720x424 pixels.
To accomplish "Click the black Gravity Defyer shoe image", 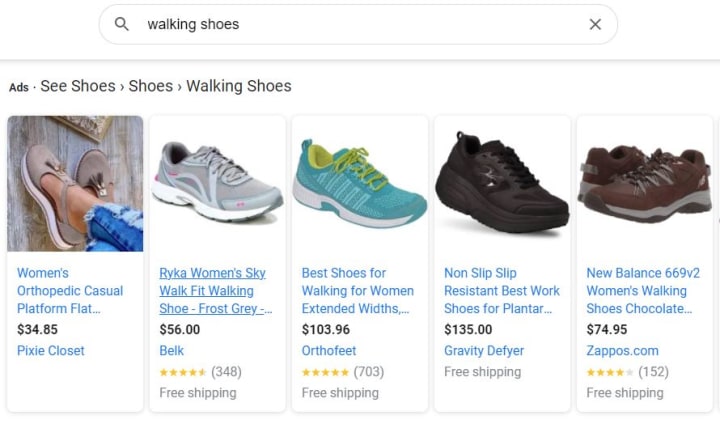I will click(x=502, y=183).
